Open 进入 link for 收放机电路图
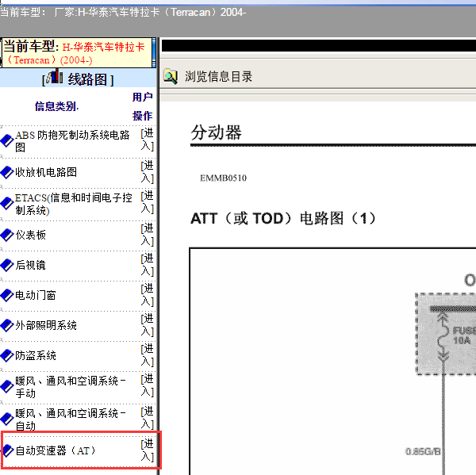476x475 pixels. tap(148, 172)
